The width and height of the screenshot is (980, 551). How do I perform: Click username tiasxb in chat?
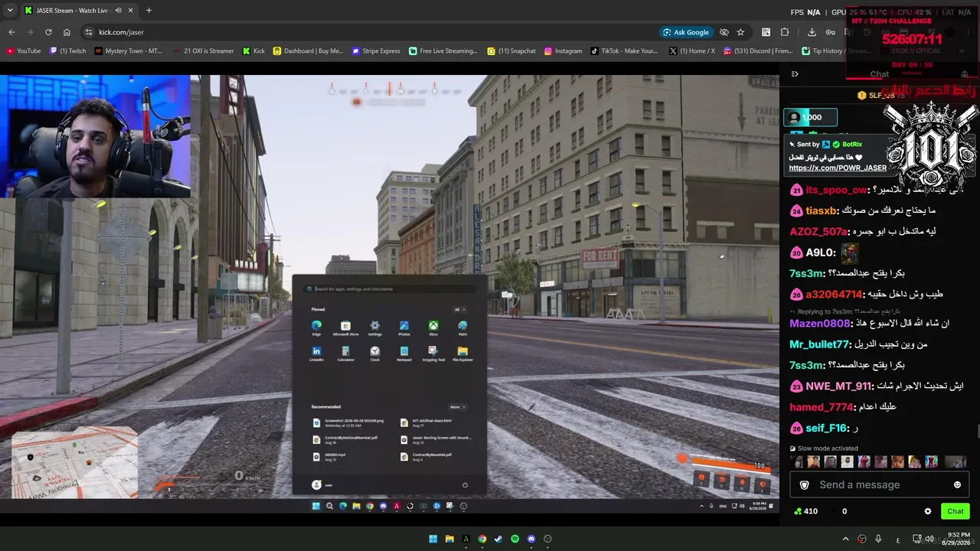(x=822, y=210)
